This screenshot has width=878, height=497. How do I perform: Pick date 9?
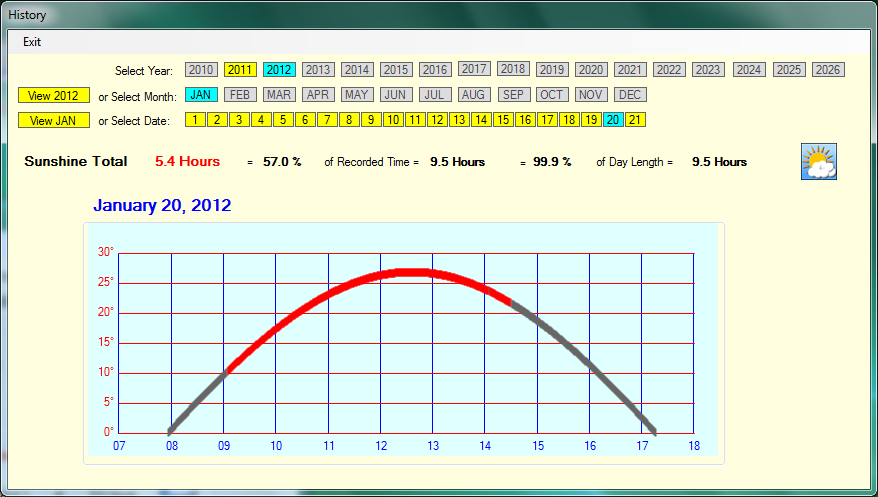371,120
